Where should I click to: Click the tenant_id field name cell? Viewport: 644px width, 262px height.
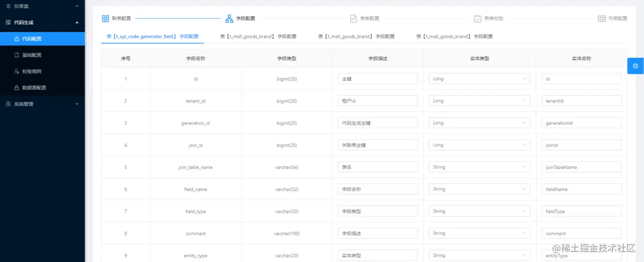(195, 101)
